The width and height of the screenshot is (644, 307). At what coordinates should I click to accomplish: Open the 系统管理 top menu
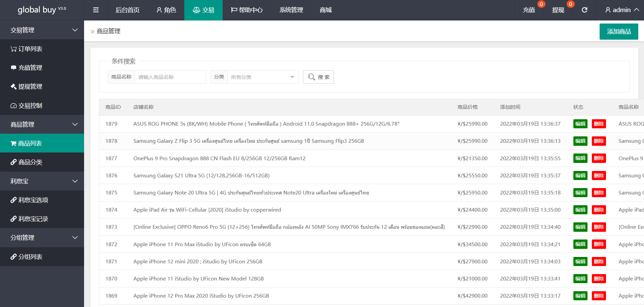[x=291, y=10]
